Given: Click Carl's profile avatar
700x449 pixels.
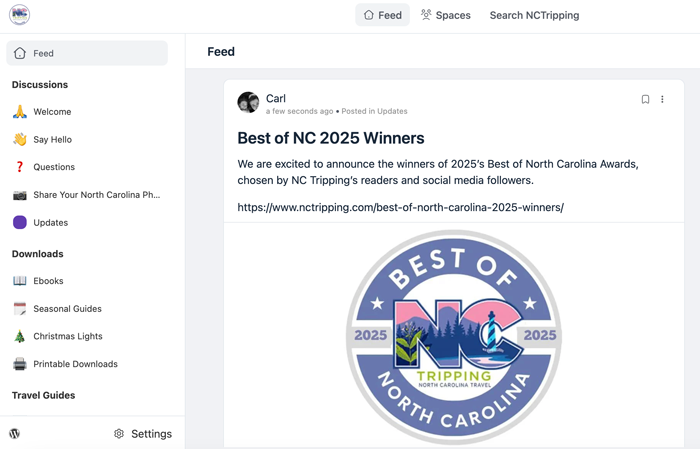Looking at the screenshot, I should (x=248, y=102).
